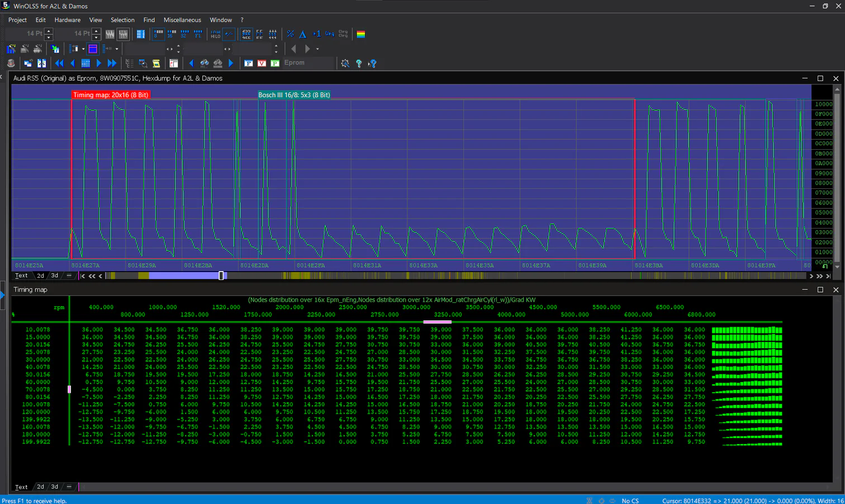Click the question mark help icon
The height and width of the screenshot is (504, 845).
pyautogui.click(x=359, y=63)
